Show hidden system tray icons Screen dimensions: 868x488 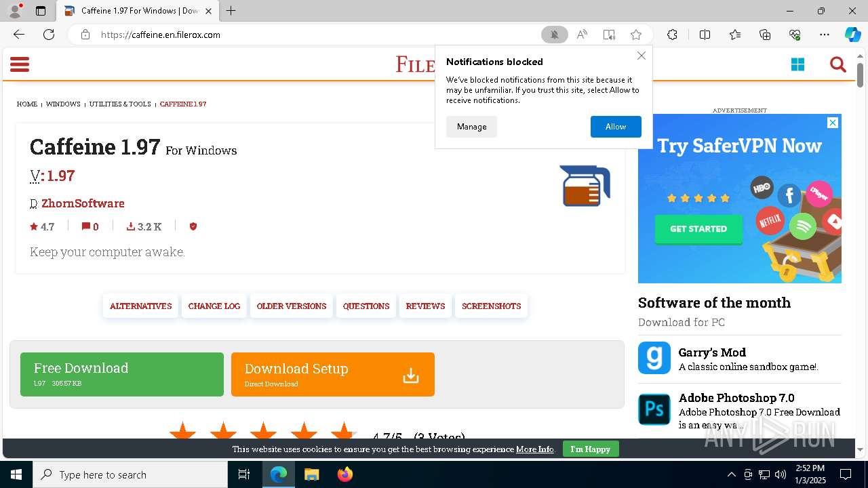click(x=731, y=474)
